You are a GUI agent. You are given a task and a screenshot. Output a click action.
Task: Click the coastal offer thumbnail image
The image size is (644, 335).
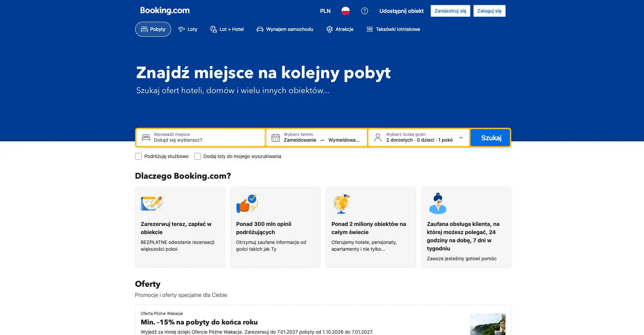[487, 324]
